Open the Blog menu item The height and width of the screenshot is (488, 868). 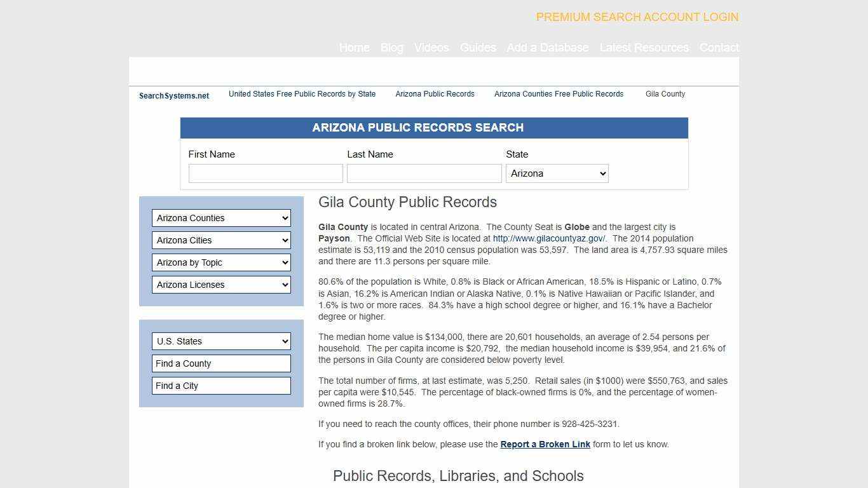(391, 48)
